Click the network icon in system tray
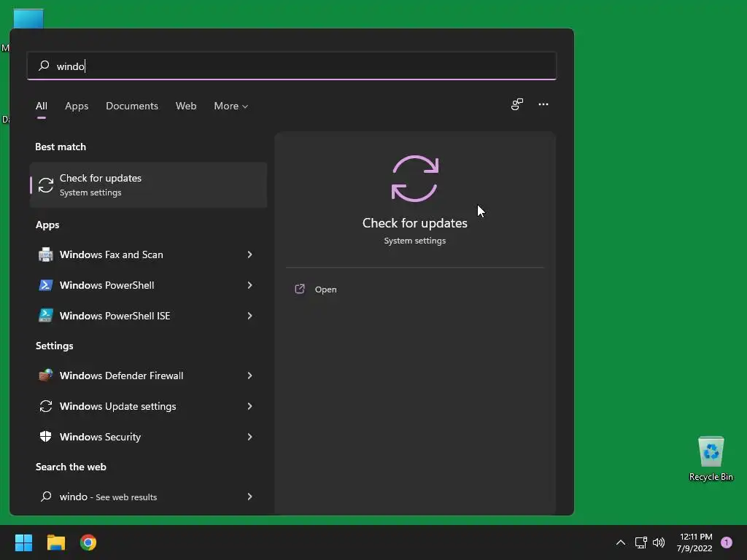 [640, 542]
